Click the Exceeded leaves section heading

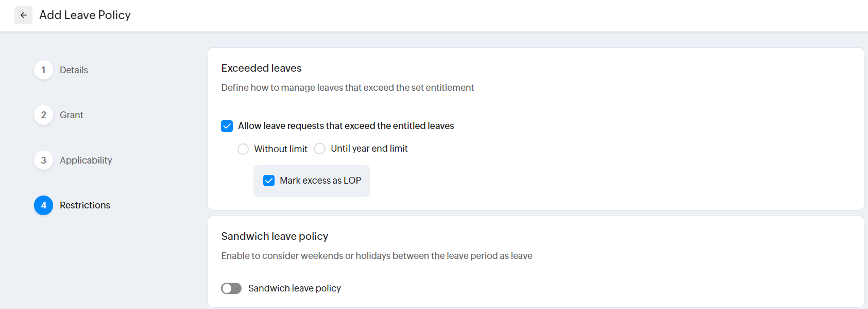tap(261, 68)
